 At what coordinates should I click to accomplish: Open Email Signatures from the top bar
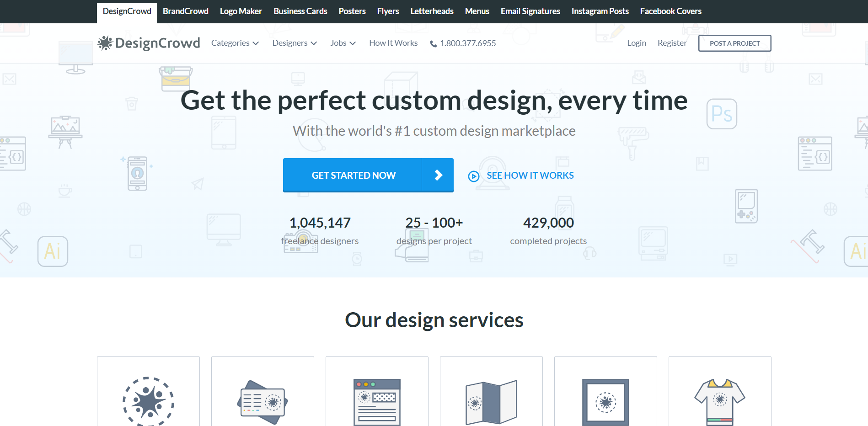(530, 11)
